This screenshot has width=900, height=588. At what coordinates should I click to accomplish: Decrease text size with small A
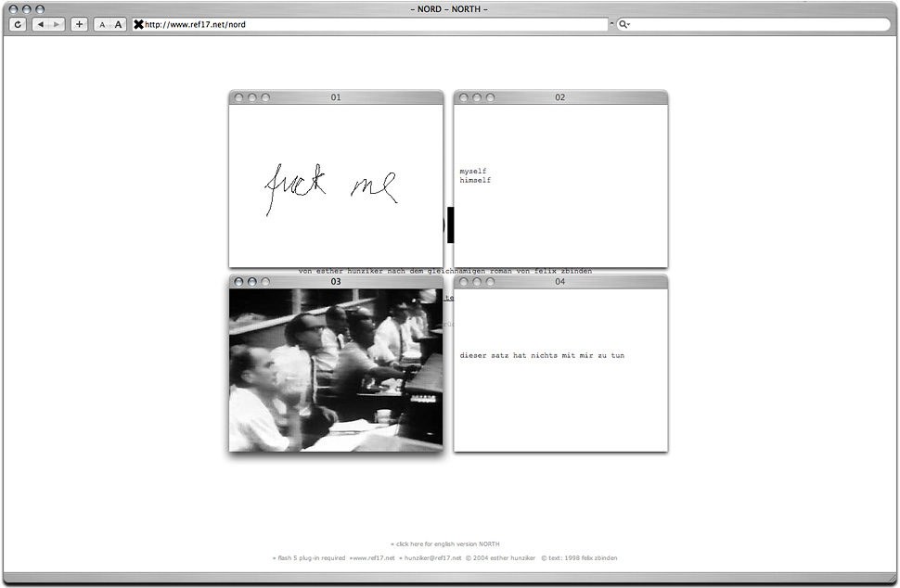(x=102, y=24)
